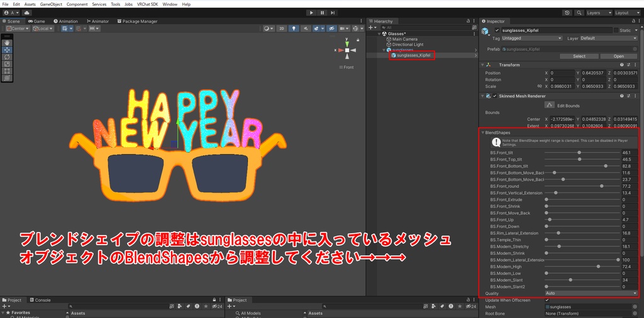Open the GameObject menu

51,4
